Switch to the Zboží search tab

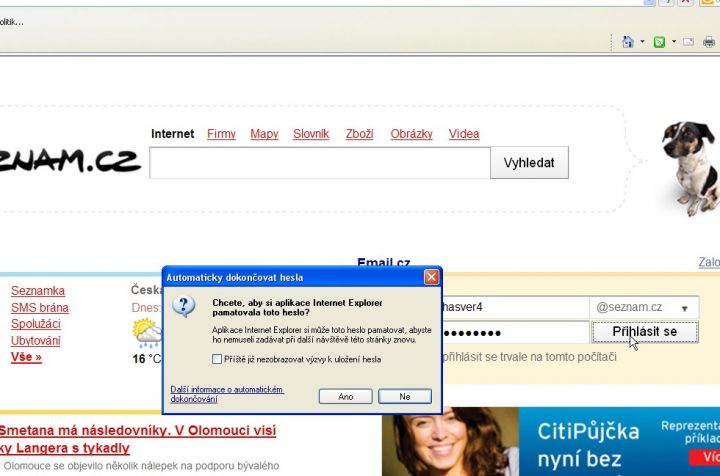360,134
